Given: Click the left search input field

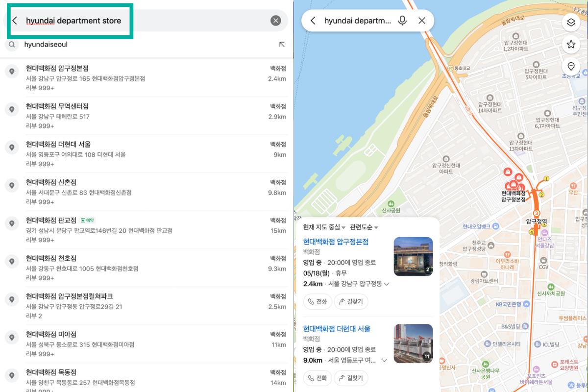Looking at the screenshot, I should pyautogui.click(x=146, y=21).
